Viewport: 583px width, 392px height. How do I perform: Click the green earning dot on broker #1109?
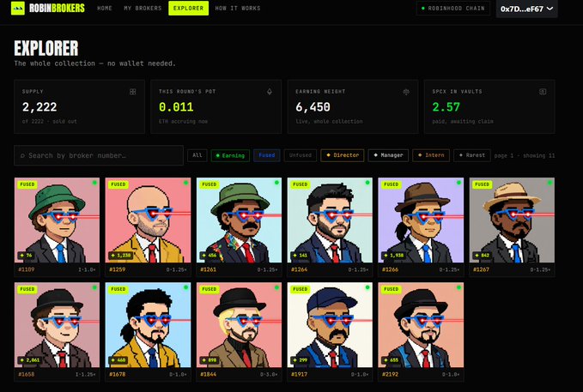[x=94, y=183]
